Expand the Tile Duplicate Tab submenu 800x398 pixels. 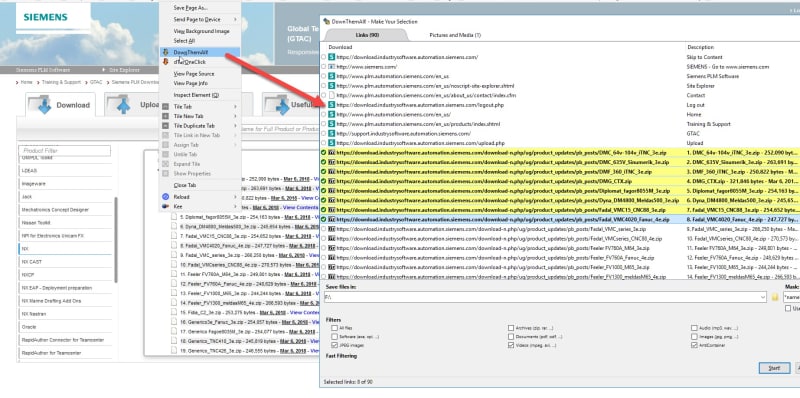(x=235, y=126)
